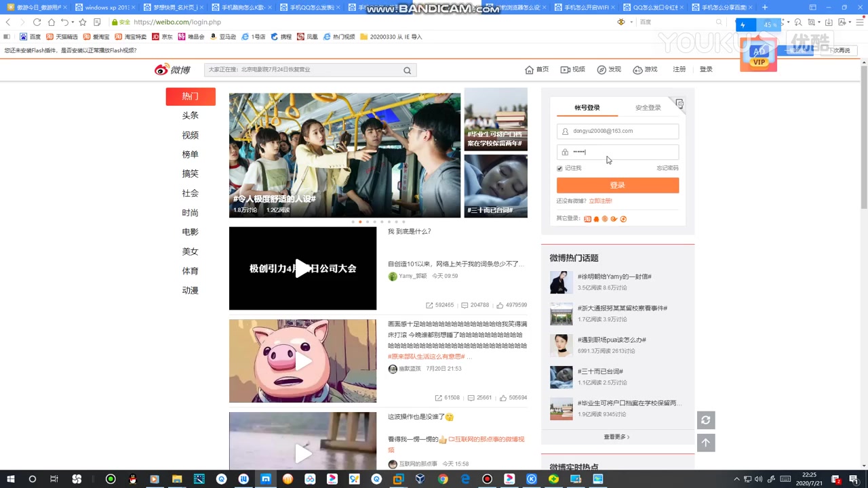868x488 pixels.
Task: Click the search magnifier in Weibo search bar
Action: coord(407,70)
